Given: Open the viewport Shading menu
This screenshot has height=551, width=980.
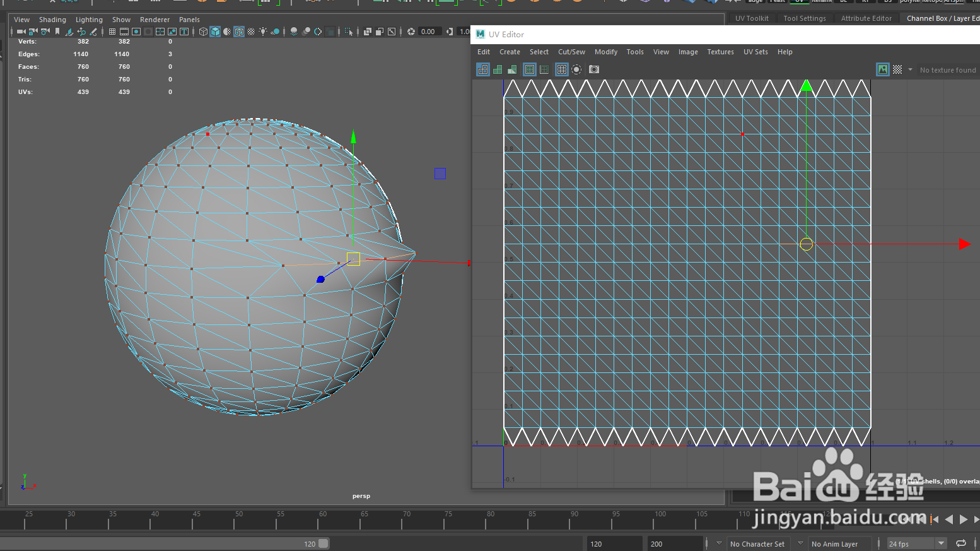Looking at the screenshot, I should coord(52,20).
